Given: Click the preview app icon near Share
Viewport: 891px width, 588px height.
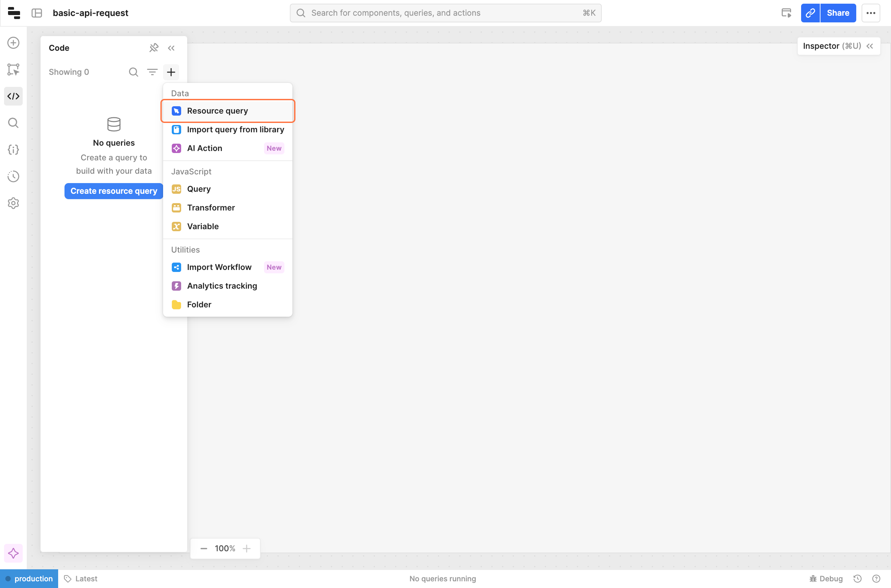Looking at the screenshot, I should coord(786,13).
